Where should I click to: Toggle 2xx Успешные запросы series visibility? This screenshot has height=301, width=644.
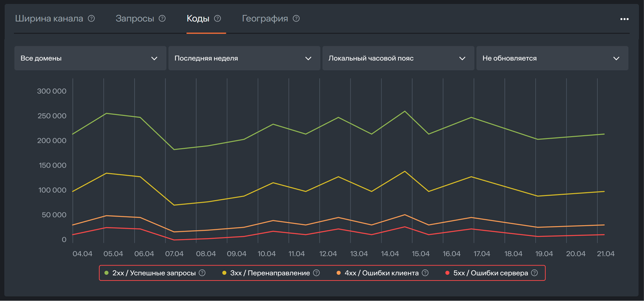[x=154, y=273]
